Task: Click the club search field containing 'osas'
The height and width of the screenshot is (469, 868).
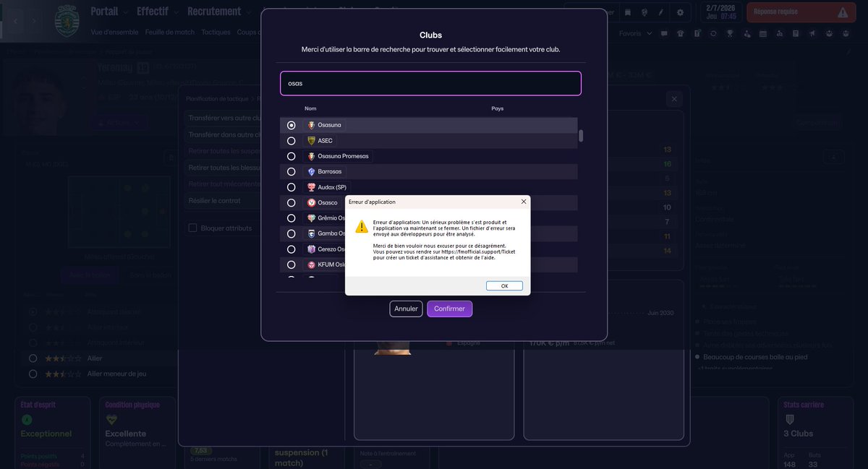Action: [x=430, y=83]
